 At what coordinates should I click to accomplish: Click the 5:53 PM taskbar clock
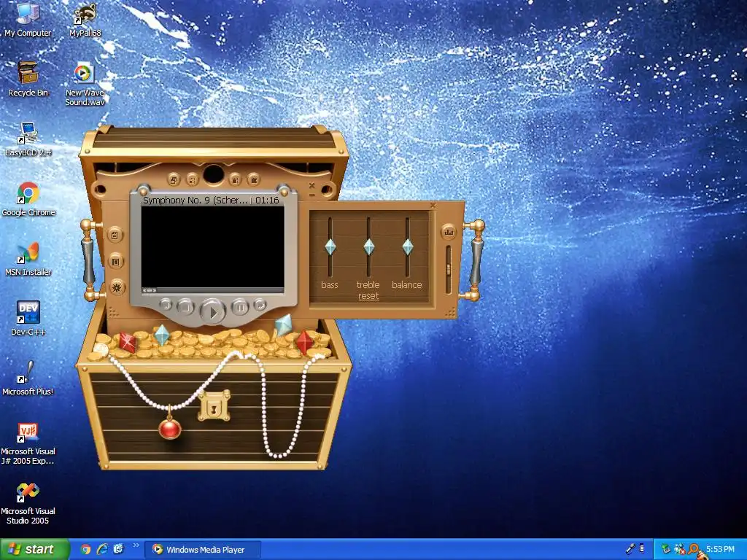point(720,549)
